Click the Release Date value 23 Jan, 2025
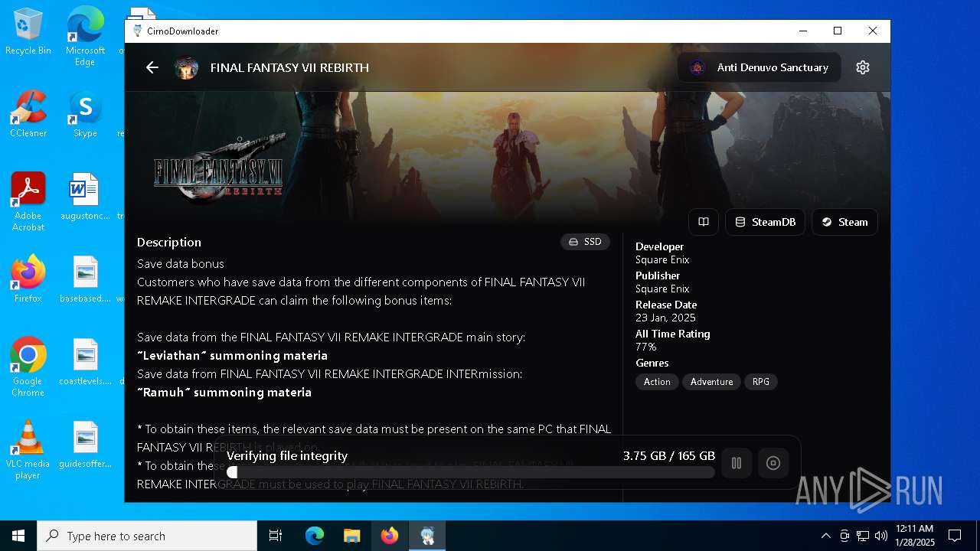Viewport: 980px width, 551px height. click(665, 318)
